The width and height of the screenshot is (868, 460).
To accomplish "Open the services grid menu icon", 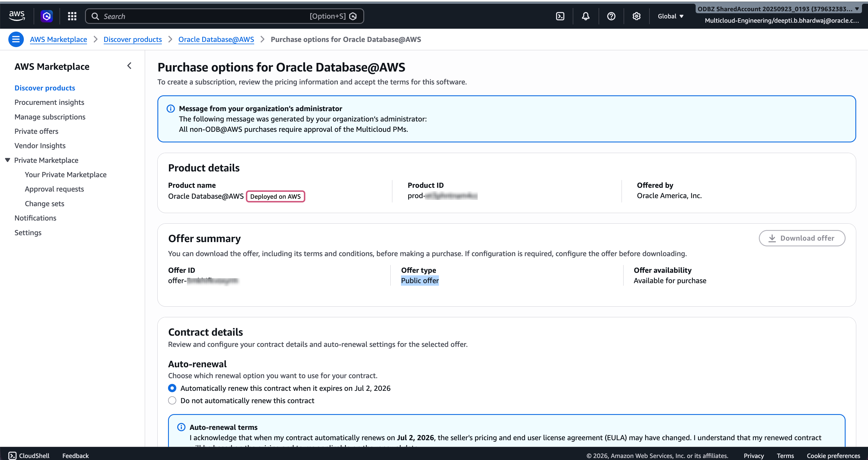I will pyautogui.click(x=72, y=16).
